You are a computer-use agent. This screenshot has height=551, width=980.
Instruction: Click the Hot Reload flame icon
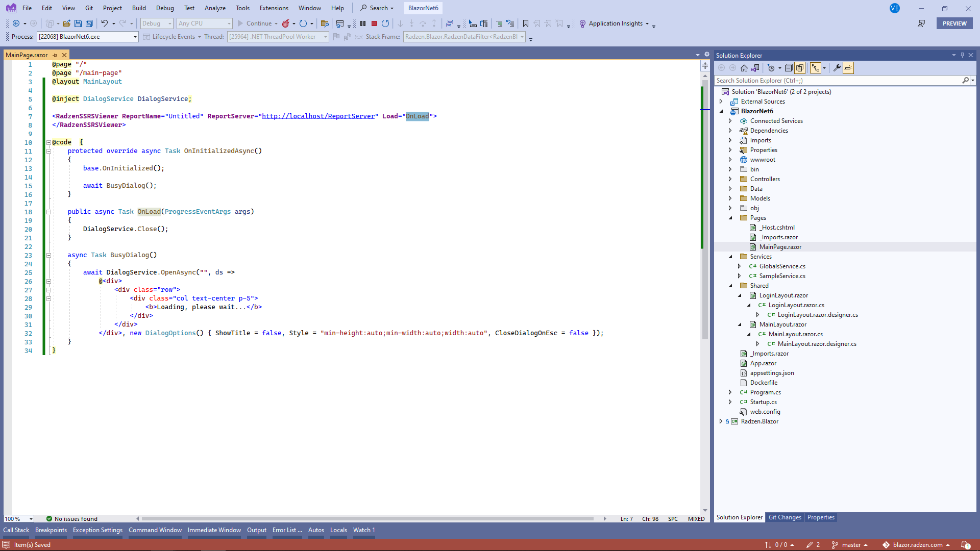286,23
